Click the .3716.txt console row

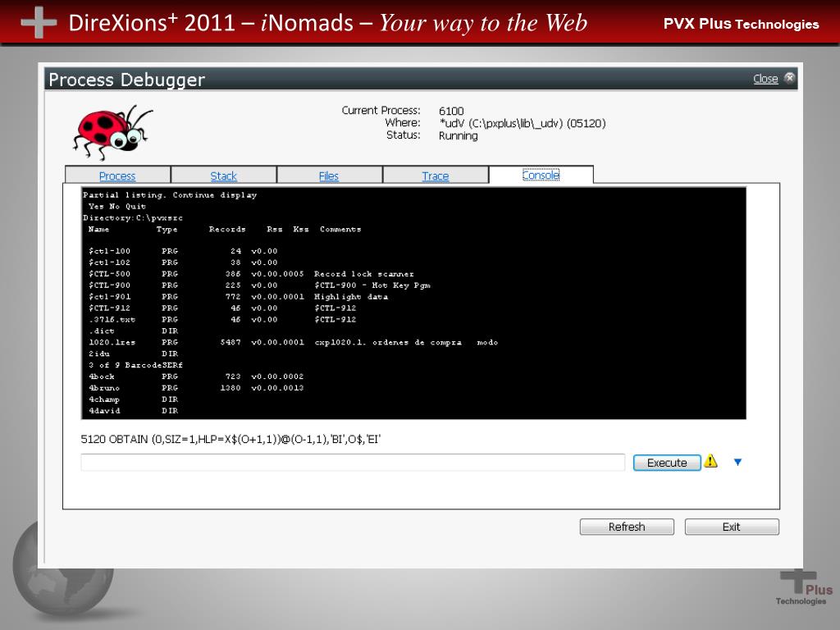point(222,319)
